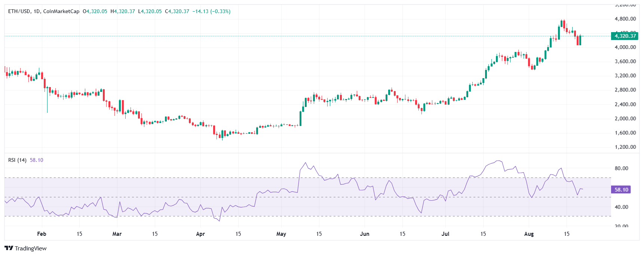644x256 pixels.
Task: Jump to Feb on the time axis
Action: [x=42, y=234]
